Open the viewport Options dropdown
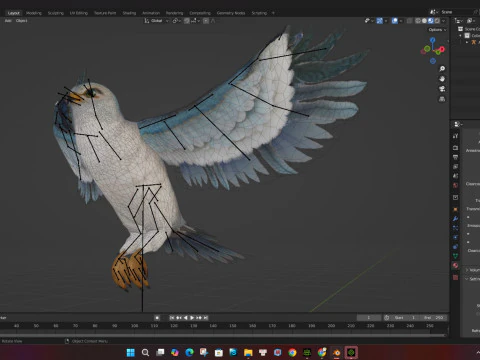Viewport: 480px width, 360px height. [x=437, y=30]
